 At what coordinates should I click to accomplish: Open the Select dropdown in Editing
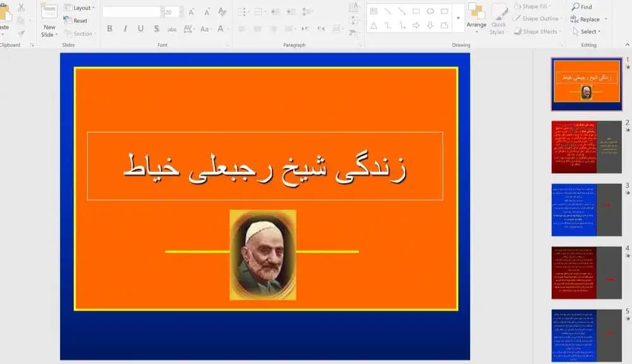click(586, 32)
